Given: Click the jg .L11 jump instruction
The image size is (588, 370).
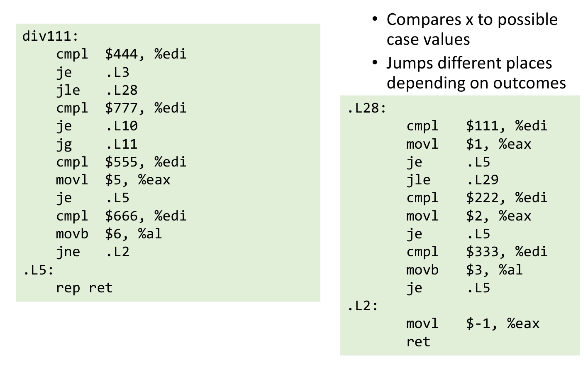Looking at the screenshot, I should click(97, 144).
